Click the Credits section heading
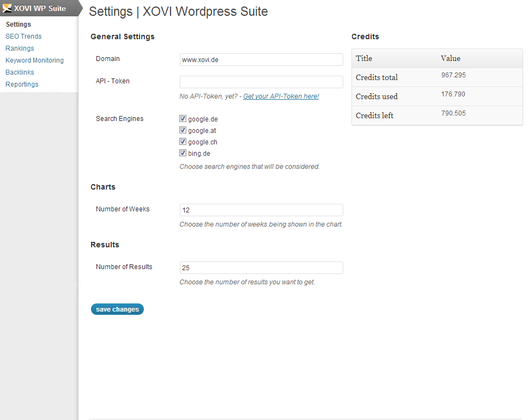The width and height of the screenshot is (528, 420). point(366,36)
